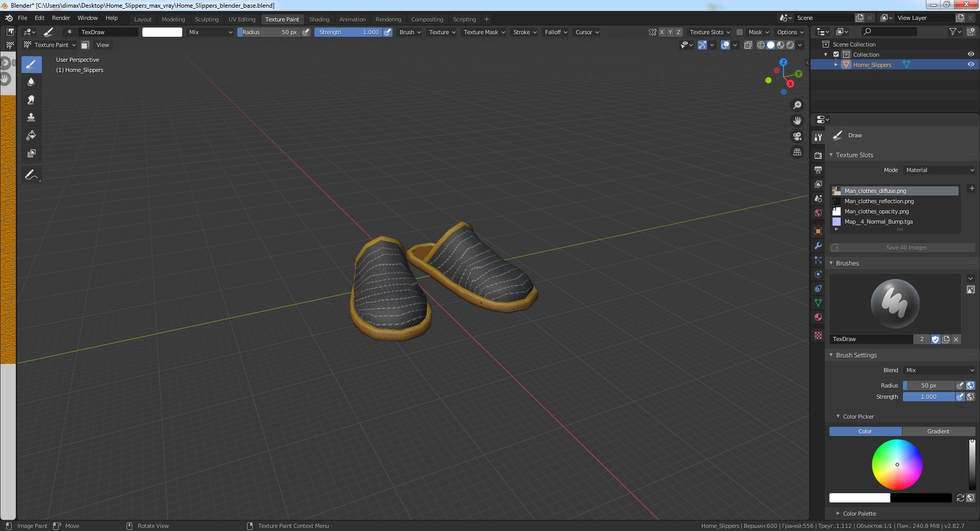This screenshot has height=531, width=980.
Task: Open the Texture Slots header dropdown
Action: point(709,32)
